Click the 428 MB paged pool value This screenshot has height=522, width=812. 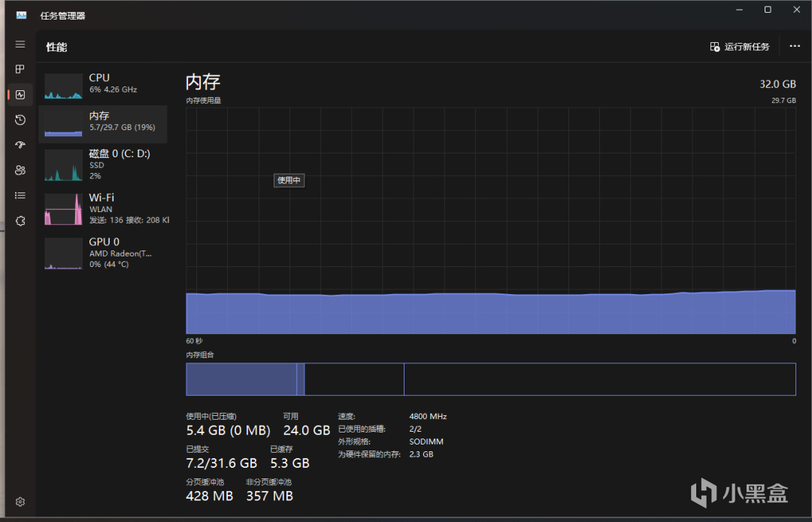pos(209,496)
